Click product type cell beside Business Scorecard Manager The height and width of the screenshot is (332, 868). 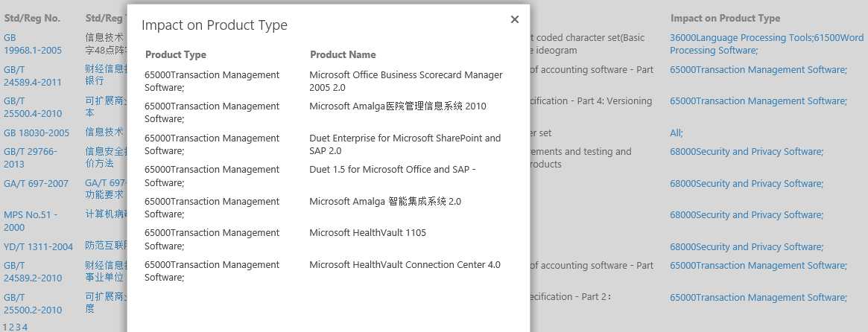coord(212,81)
